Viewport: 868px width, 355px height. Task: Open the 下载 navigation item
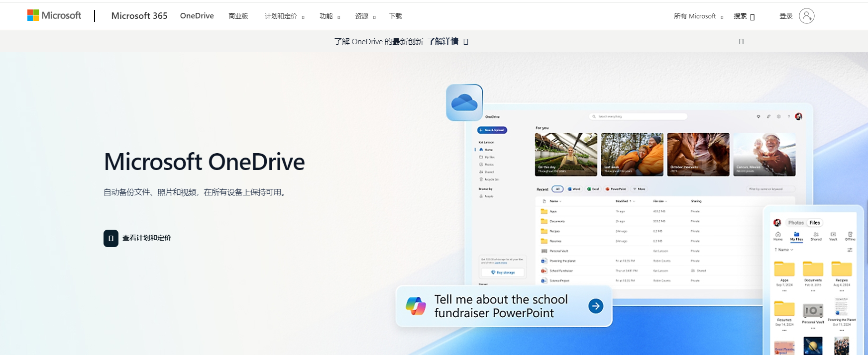(x=396, y=16)
